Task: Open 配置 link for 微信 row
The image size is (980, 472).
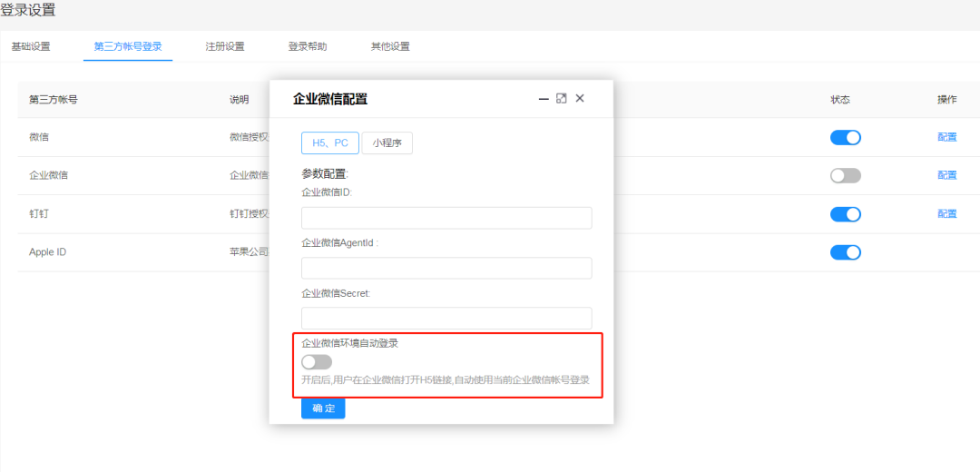Action: coord(946,138)
